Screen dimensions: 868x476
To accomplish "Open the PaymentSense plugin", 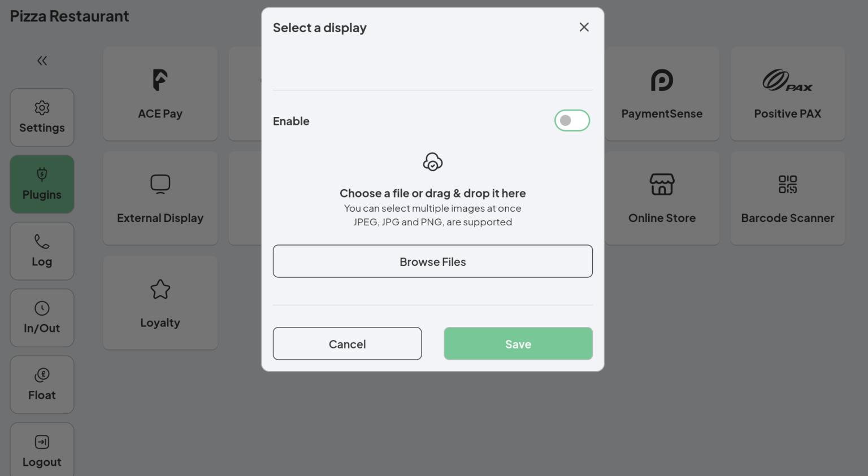I will (x=662, y=93).
